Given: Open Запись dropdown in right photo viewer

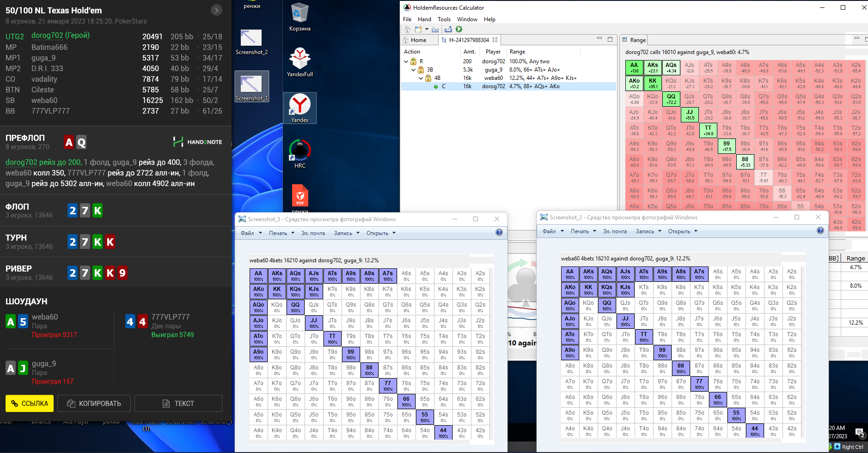Looking at the screenshot, I should (x=648, y=231).
